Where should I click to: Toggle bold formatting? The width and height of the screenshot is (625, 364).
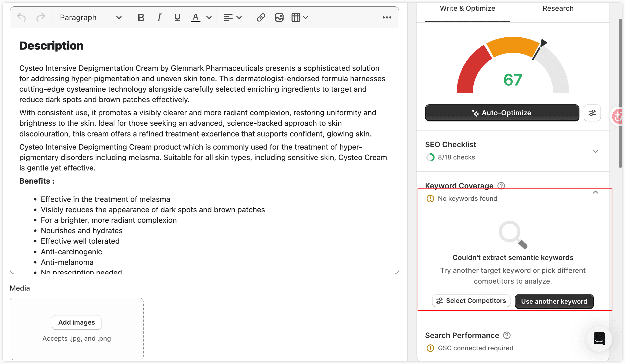point(141,17)
